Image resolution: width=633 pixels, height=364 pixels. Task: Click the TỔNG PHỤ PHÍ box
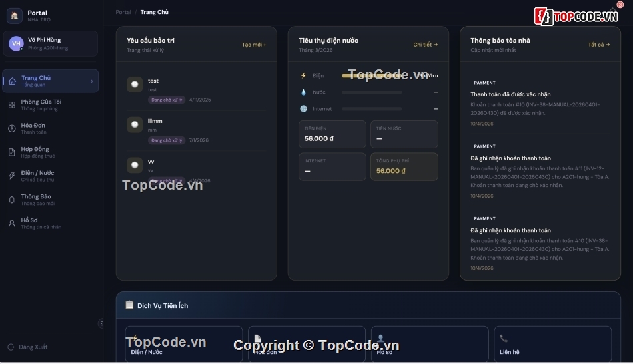[x=404, y=166]
